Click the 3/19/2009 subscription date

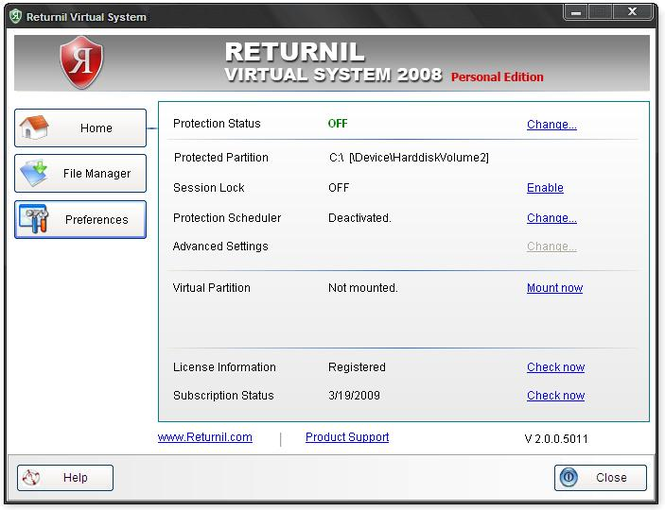pyautogui.click(x=354, y=396)
